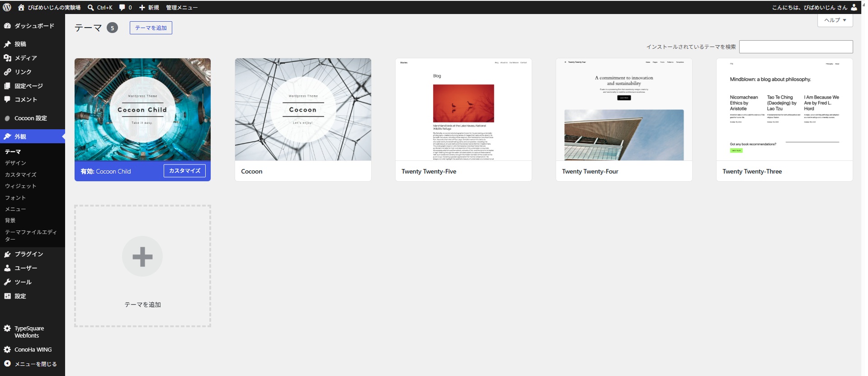Open the 新規 menu in the admin bar

click(153, 8)
